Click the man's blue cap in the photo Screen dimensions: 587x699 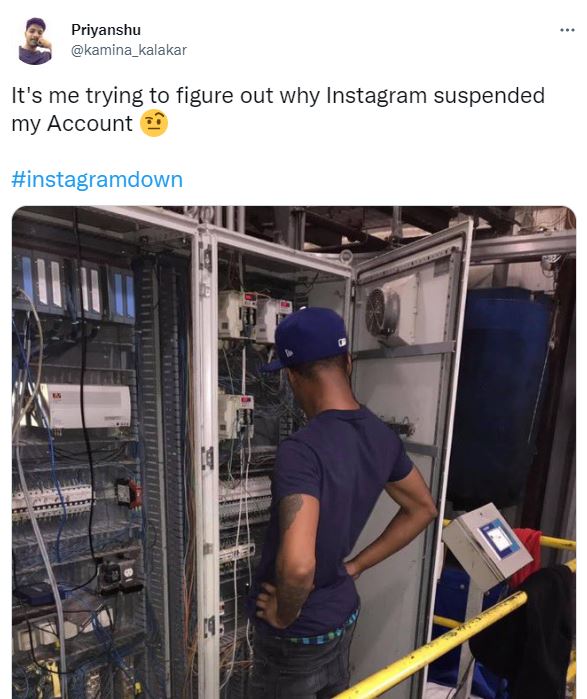[308, 337]
